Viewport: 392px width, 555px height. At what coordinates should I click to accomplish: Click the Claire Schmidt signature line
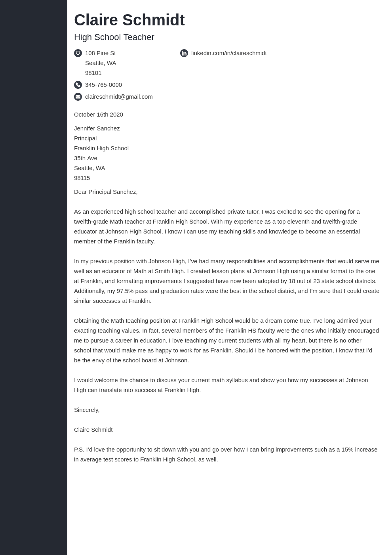pos(93,430)
